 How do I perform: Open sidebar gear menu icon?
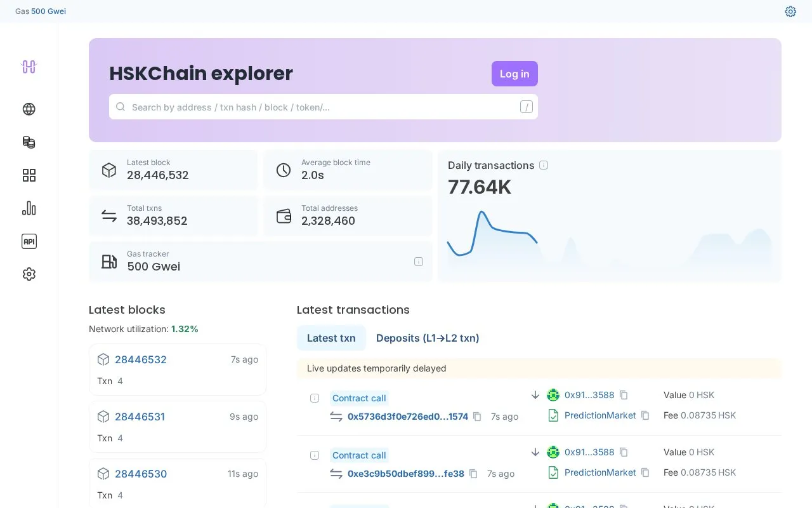[29, 274]
